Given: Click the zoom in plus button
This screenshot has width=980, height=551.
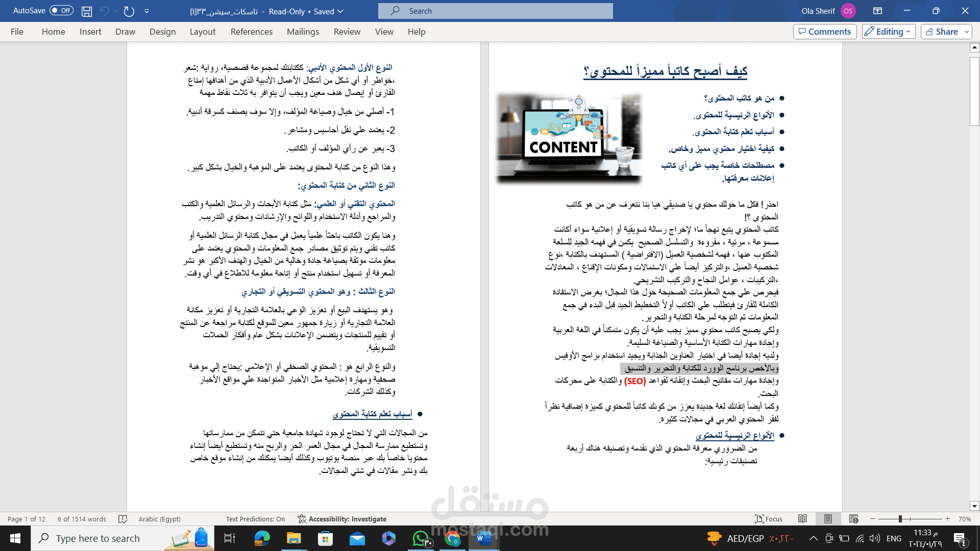Looking at the screenshot, I should (947, 519).
